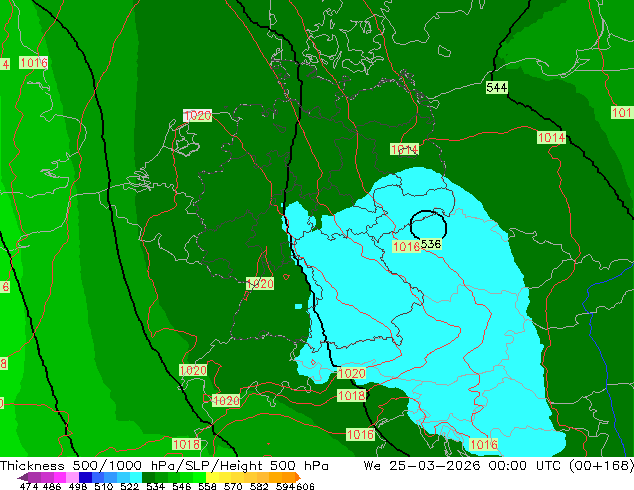Image resolution: width=634 pixels, height=490 pixels.
Task: Click the legend value 570
Action: click(x=233, y=486)
